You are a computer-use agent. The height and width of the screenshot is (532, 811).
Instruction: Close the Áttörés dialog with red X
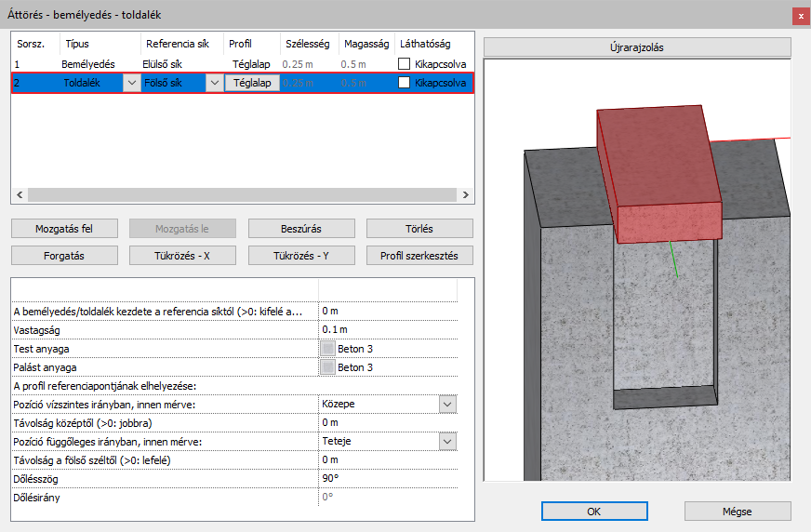[801, 16]
